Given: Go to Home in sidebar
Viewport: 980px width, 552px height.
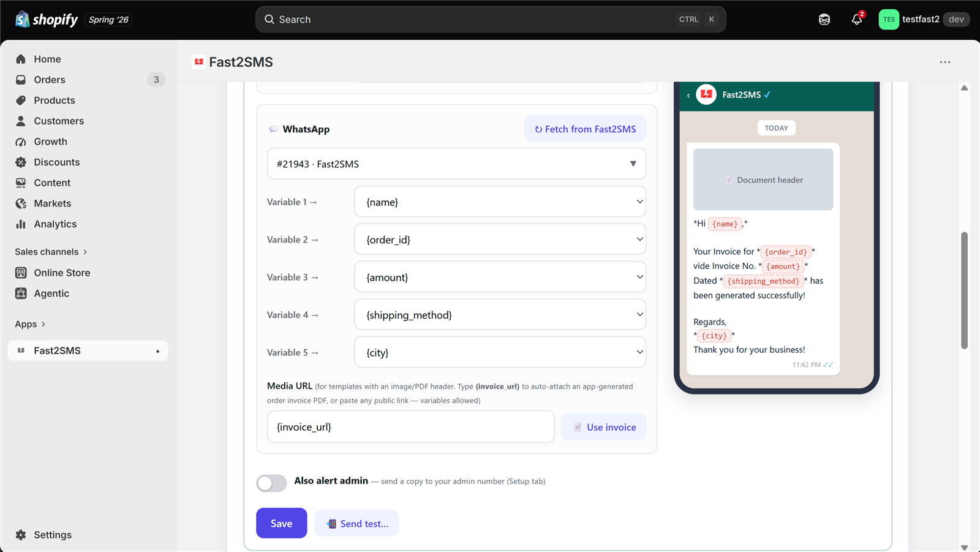Looking at the screenshot, I should pos(47,59).
